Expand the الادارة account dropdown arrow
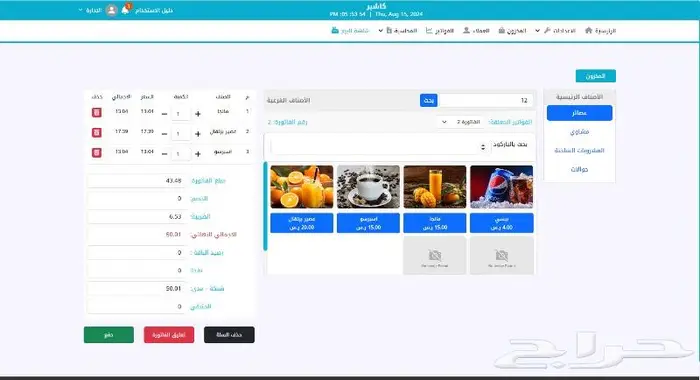 point(80,10)
